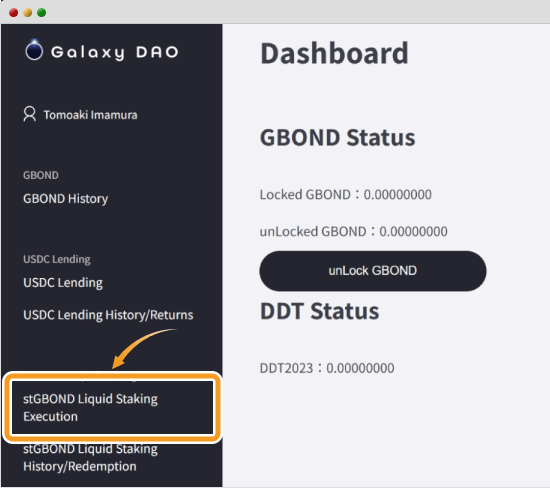550x488 pixels.
Task: Click the Dashboard page heading
Action: 334,53
